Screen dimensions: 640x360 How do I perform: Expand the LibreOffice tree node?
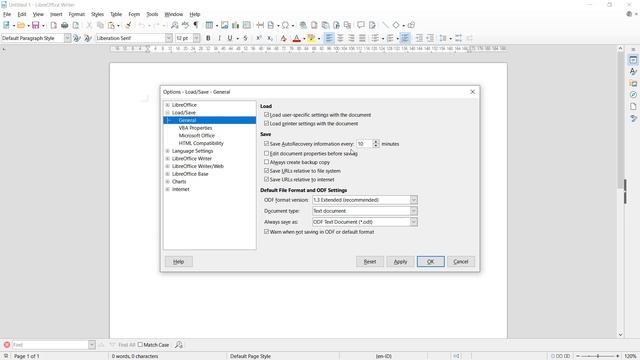coord(167,105)
